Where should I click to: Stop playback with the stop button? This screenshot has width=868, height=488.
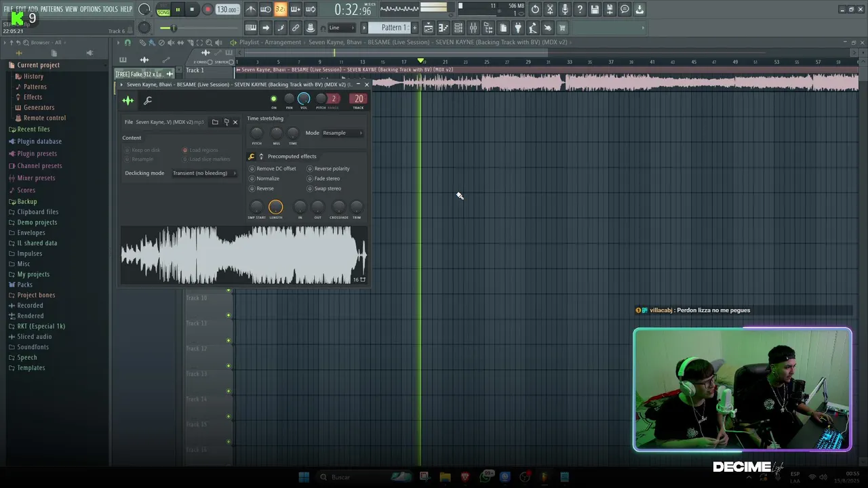(192, 9)
